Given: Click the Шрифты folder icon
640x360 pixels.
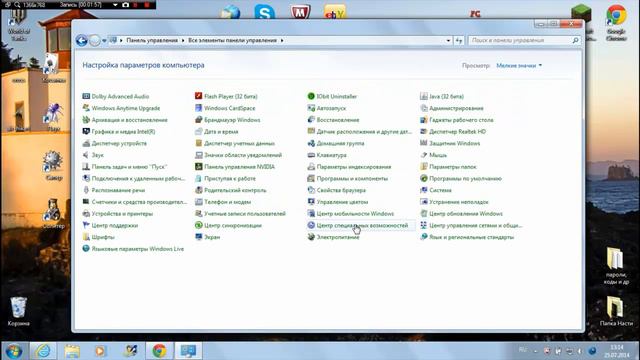Looking at the screenshot, I should point(86,237).
